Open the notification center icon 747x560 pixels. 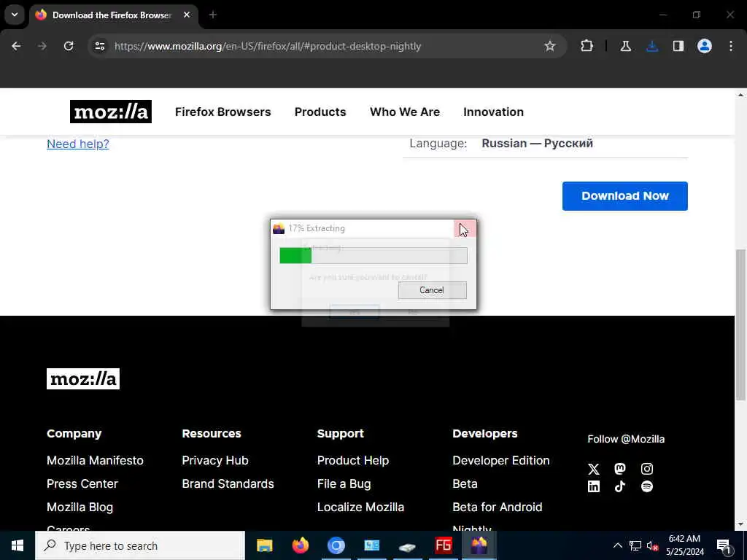(x=724, y=546)
